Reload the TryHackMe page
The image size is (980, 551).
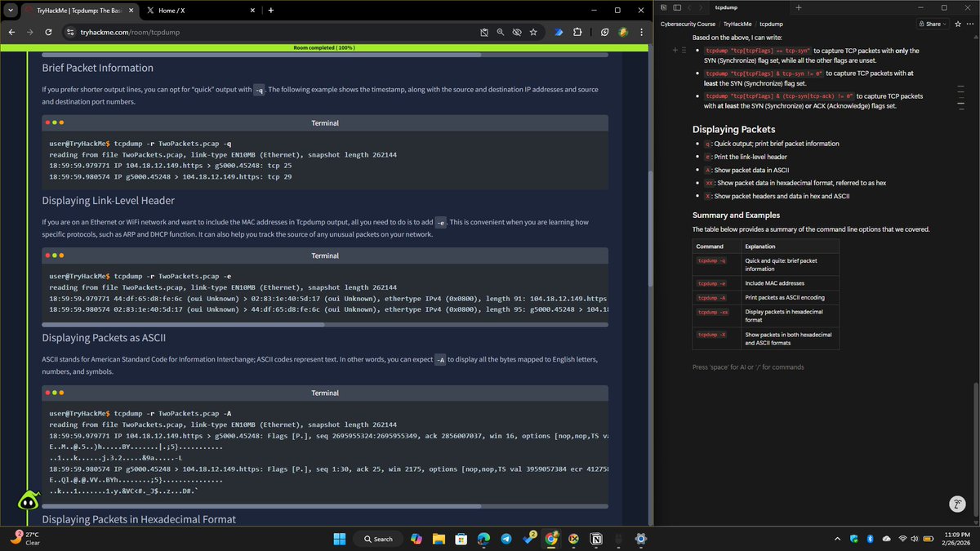coord(49,32)
